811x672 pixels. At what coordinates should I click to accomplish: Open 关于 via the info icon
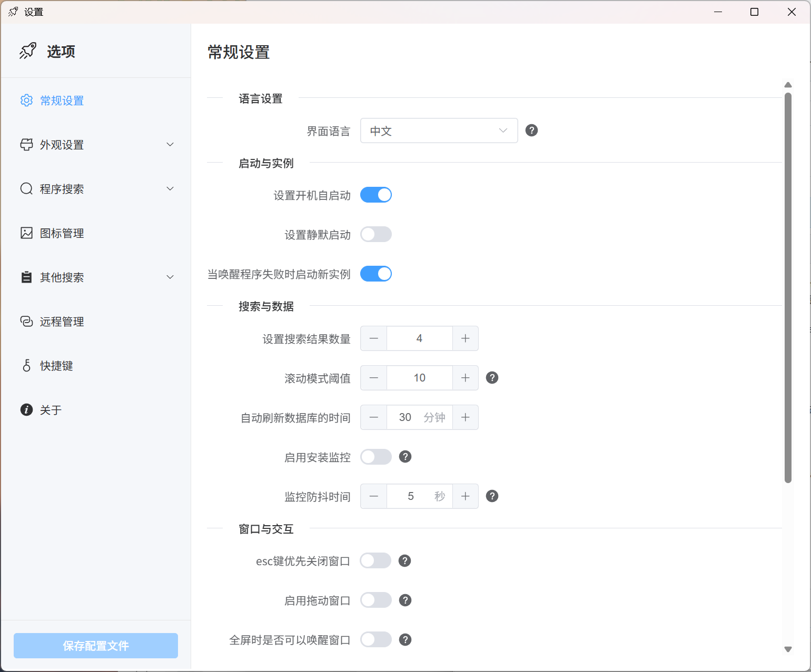pyautogui.click(x=26, y=409)
